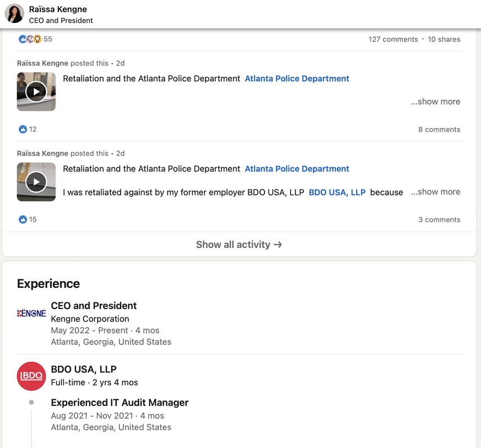Click the reaction icons next to 55
481x448 pixels.
pyautogui.click(x=30, y=39)
